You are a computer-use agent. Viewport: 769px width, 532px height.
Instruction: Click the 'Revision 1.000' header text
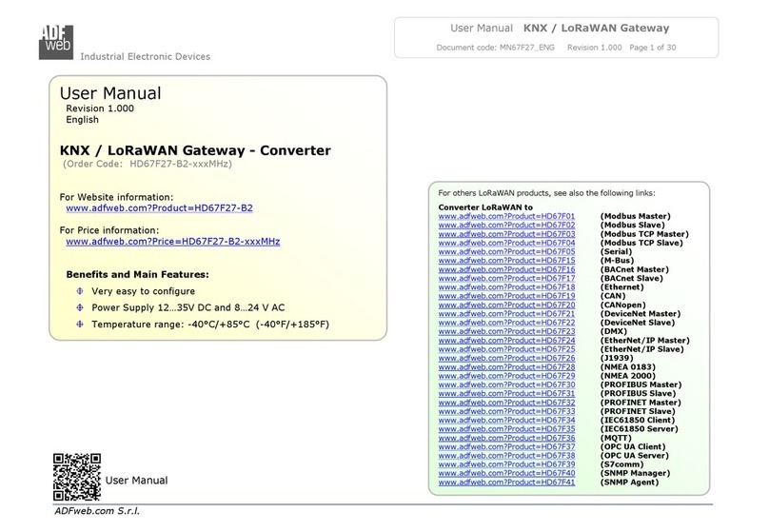pyautogui.click(x=595, y=48)
